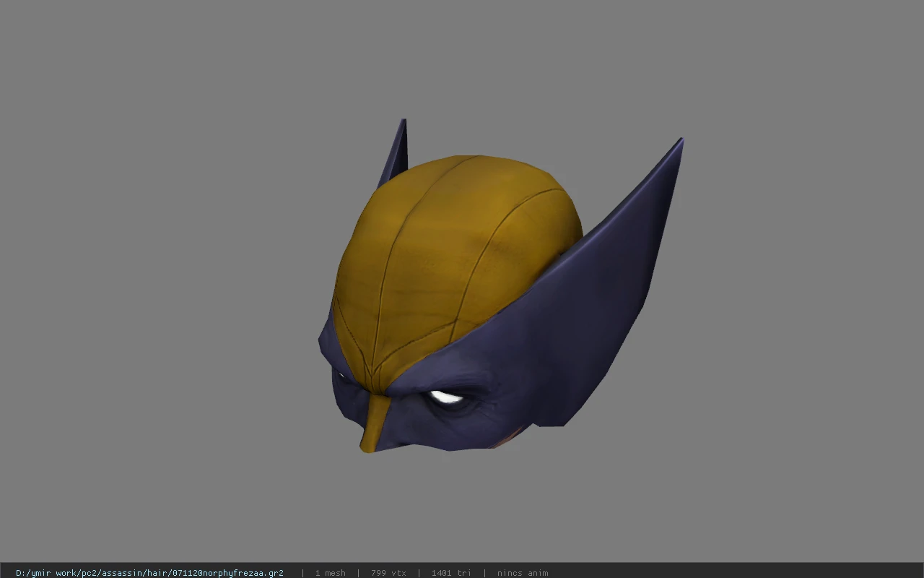Screen dimensions: 924x578
Task: Click the yellow and purple mask model
Action: click(500, 286)
